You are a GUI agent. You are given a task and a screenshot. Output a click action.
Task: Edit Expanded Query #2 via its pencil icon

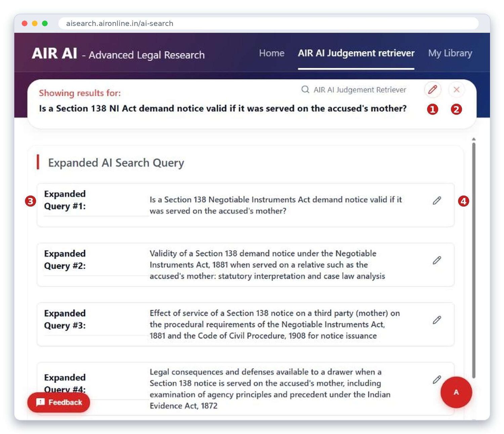pyautogui.click(x=437, y=260)
